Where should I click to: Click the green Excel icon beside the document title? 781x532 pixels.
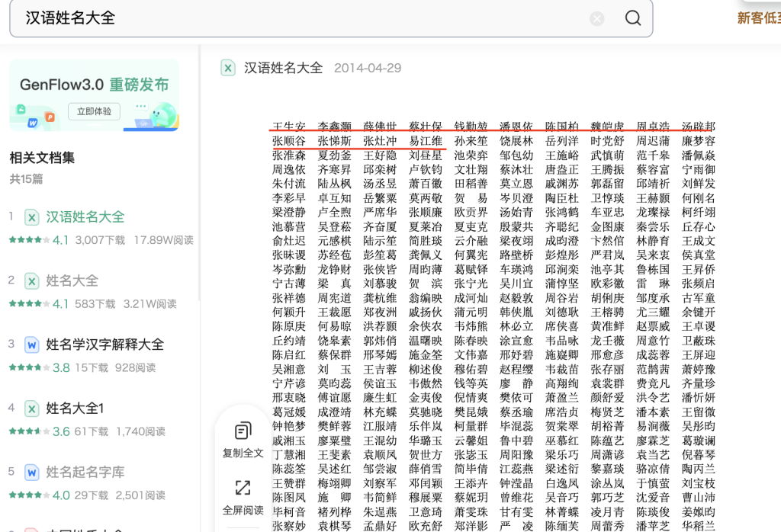[227, 67]
